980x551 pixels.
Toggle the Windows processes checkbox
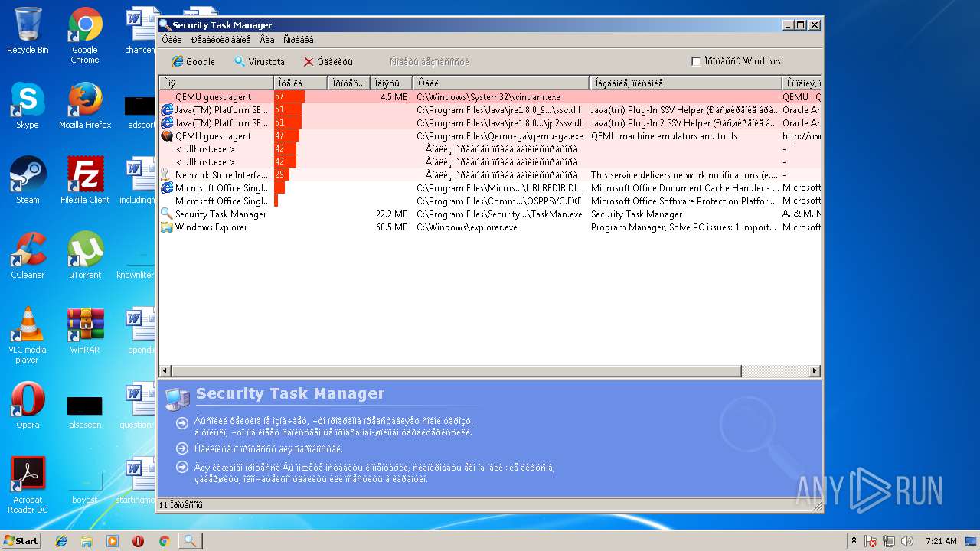[x=696, y=61]
